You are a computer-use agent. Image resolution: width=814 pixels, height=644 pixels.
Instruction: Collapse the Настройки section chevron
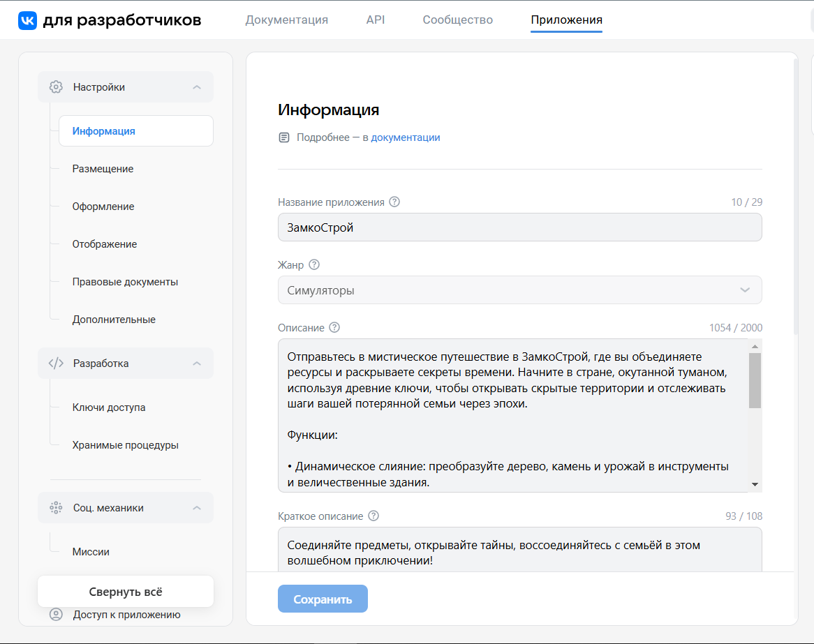pyautogui.click(x=197, y=87)
